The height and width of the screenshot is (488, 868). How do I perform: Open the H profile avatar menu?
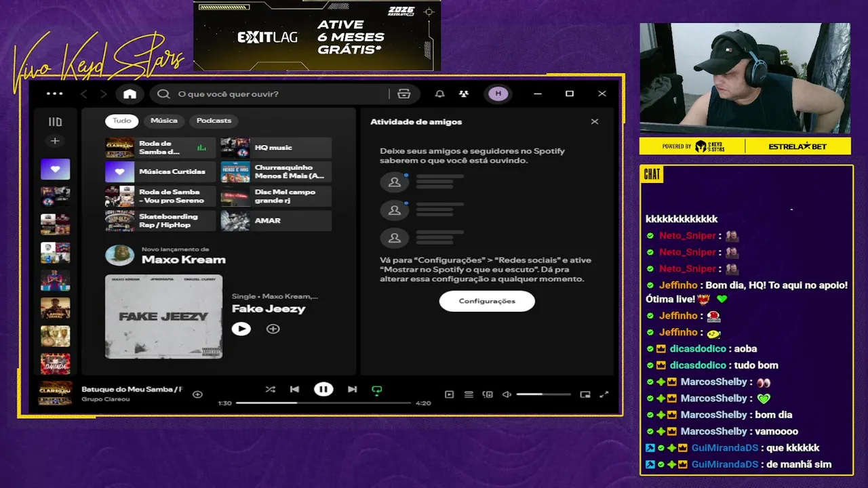498,94
